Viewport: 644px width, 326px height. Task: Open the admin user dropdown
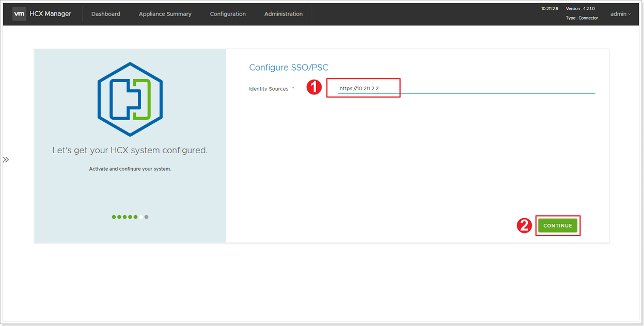(619, 14)
